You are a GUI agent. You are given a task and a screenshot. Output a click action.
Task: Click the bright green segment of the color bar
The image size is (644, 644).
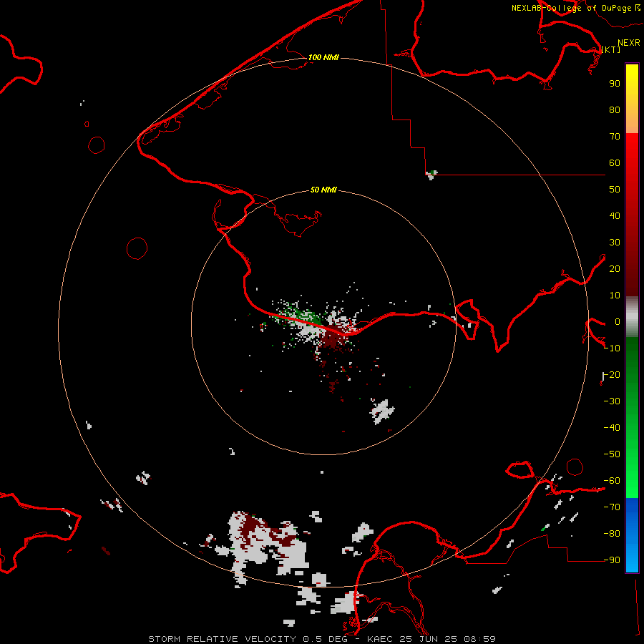click(632, 417)
